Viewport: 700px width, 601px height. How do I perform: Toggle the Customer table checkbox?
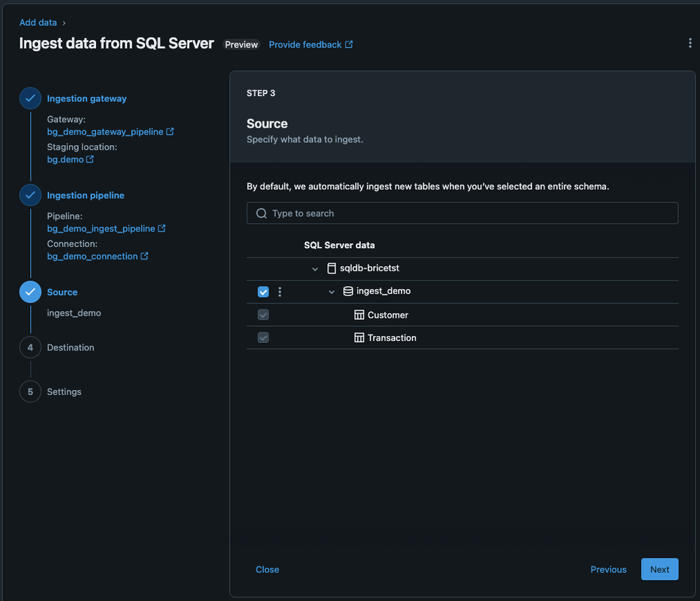(263, 315)
